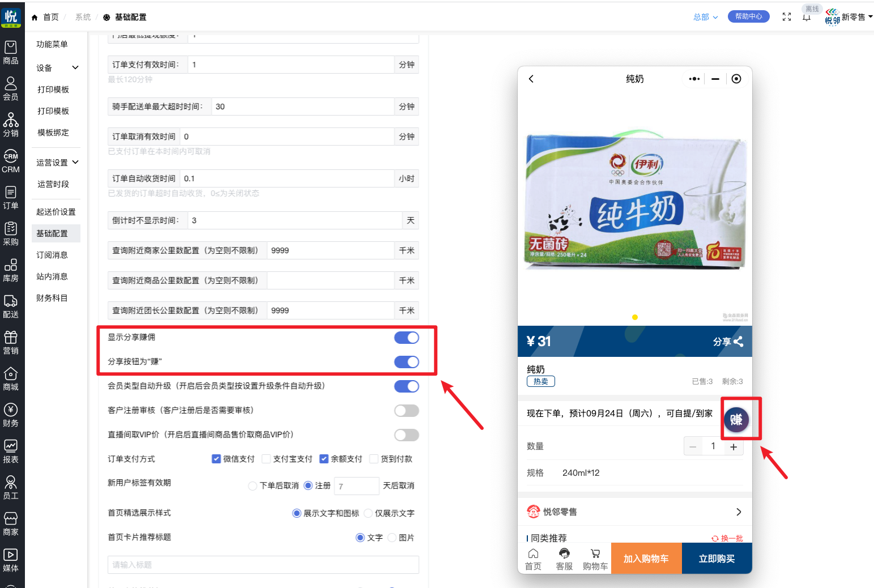The width and height of the screenshot is (874, 588).
Task: Select 图片 radio for 首页卡片推荐标题
Action: [392, 538]
